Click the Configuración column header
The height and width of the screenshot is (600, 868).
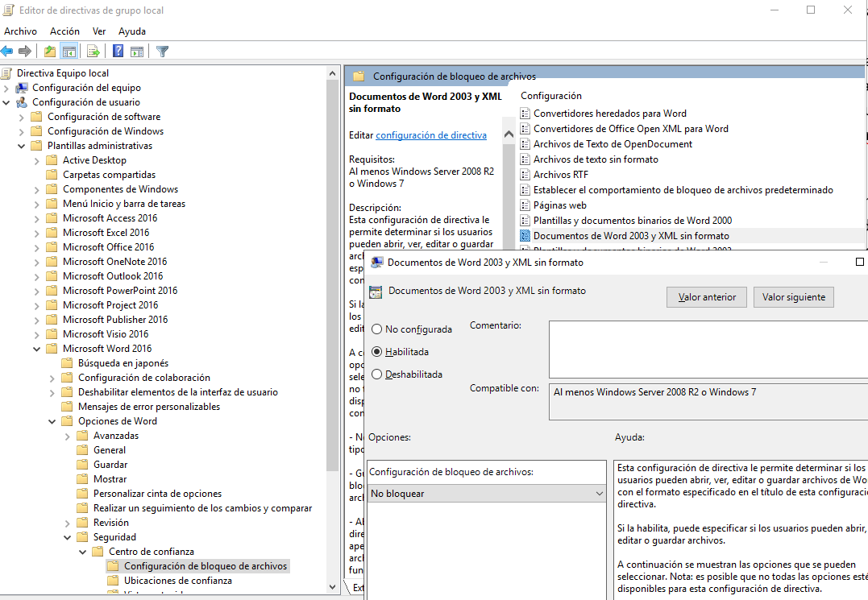pyautogui.click(x=550, y=96)
